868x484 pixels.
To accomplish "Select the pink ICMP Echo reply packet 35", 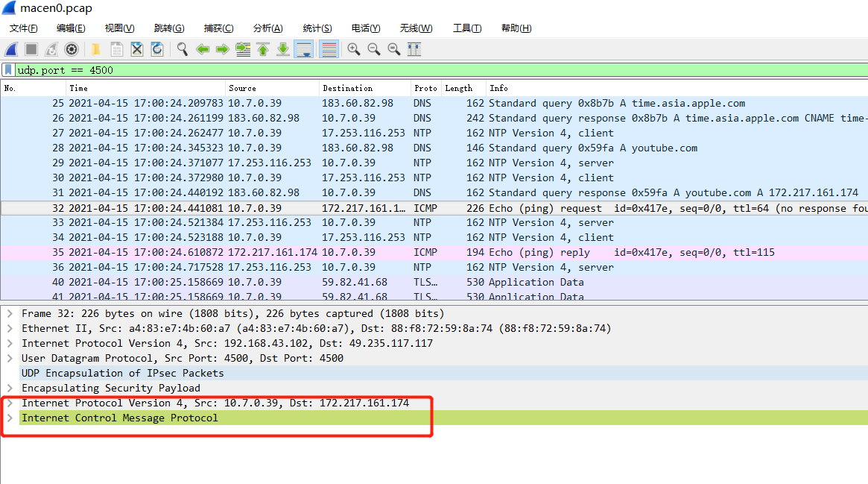I will click(x=298, y=252).
